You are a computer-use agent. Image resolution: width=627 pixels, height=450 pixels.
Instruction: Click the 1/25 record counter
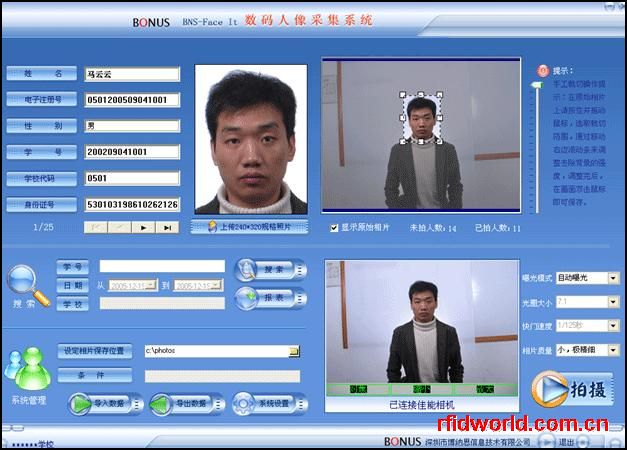coord(43,227)
